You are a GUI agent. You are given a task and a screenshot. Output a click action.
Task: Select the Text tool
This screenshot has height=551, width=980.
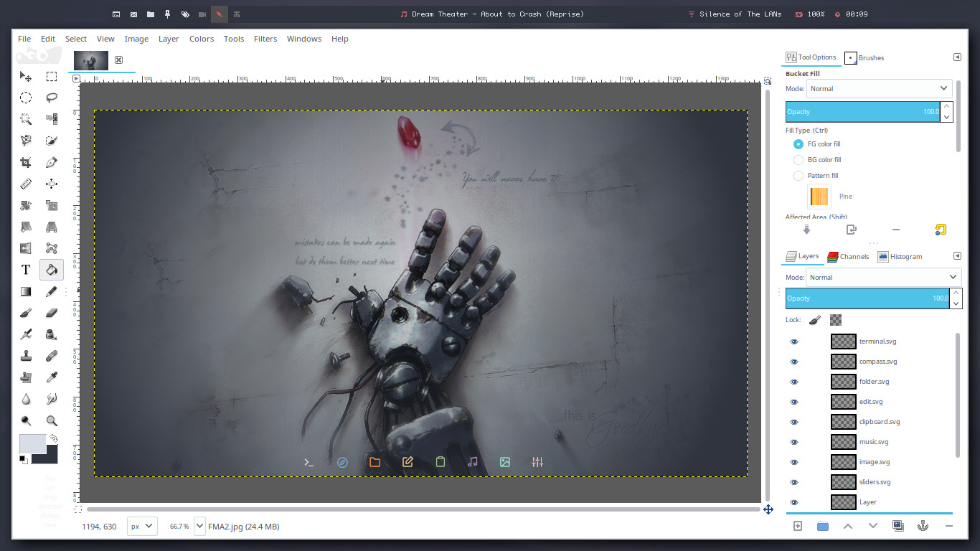[x=26, y=270]
